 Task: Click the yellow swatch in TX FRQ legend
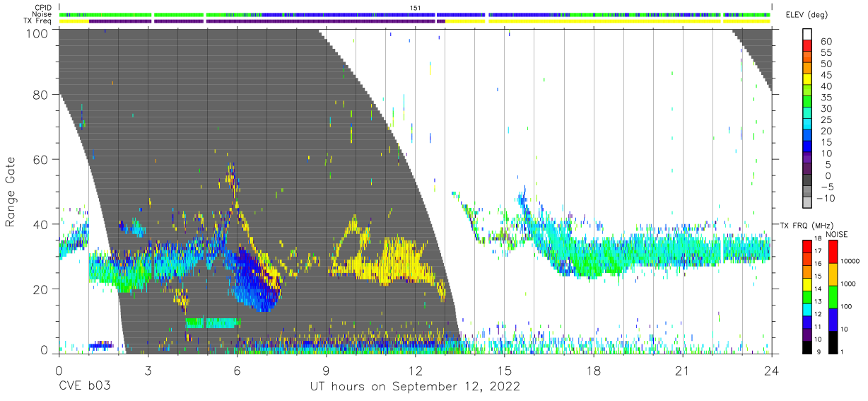807,283
